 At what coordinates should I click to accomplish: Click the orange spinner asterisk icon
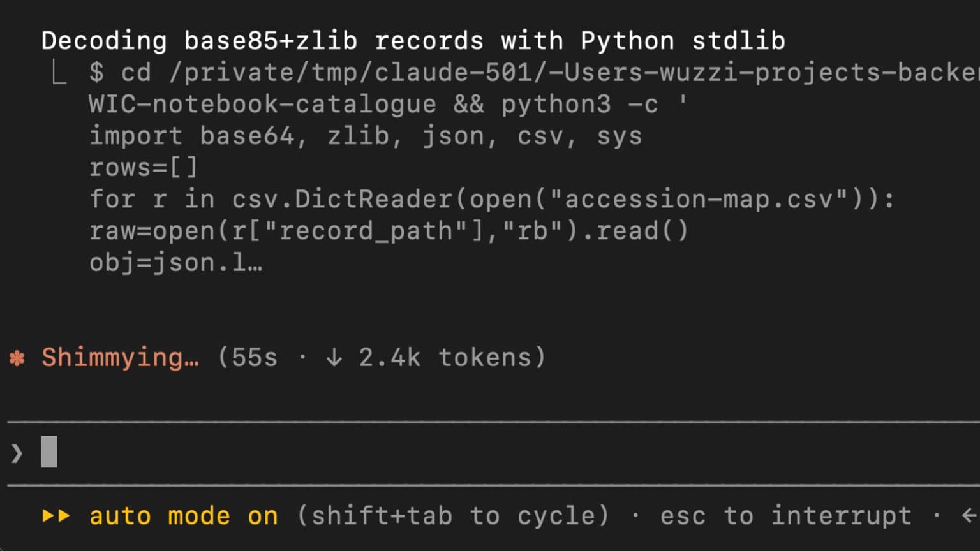(17, 358)
